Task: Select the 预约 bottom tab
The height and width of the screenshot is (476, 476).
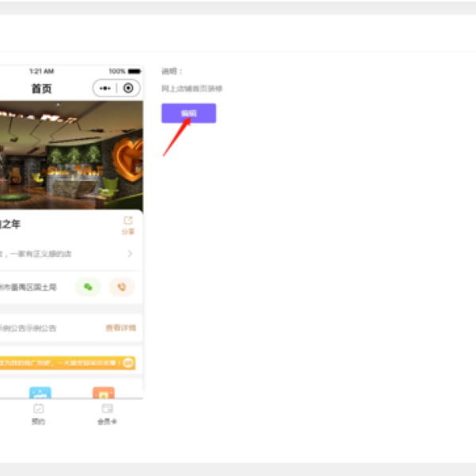Action: (39, 414)
